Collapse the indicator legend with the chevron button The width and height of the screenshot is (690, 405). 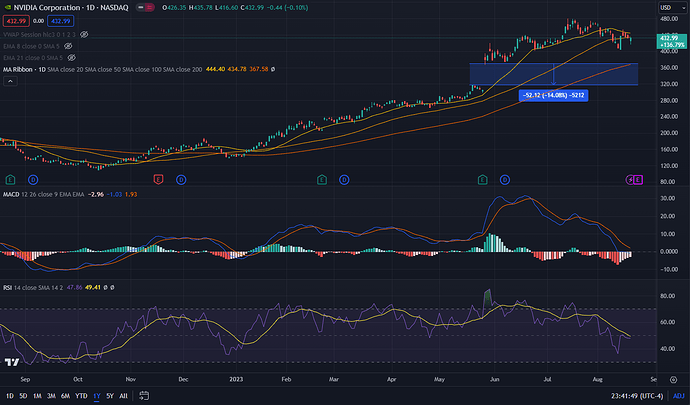click(10, 81)
